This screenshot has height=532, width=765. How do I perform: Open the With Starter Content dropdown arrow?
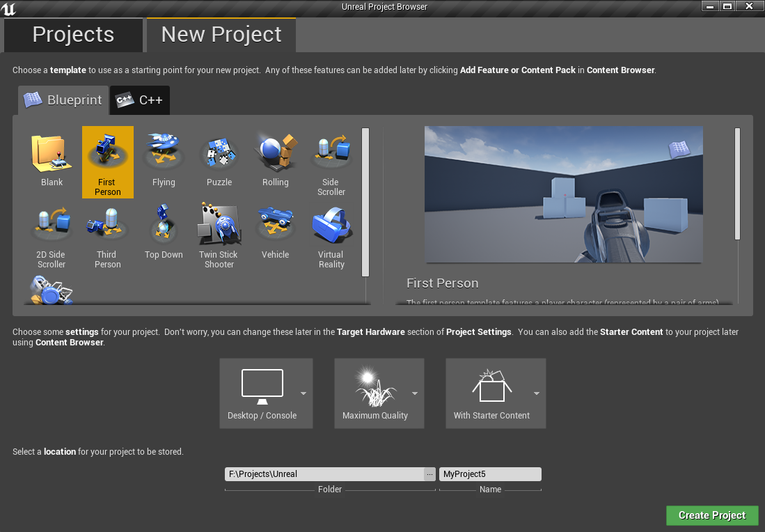click(x=537, y=393)
